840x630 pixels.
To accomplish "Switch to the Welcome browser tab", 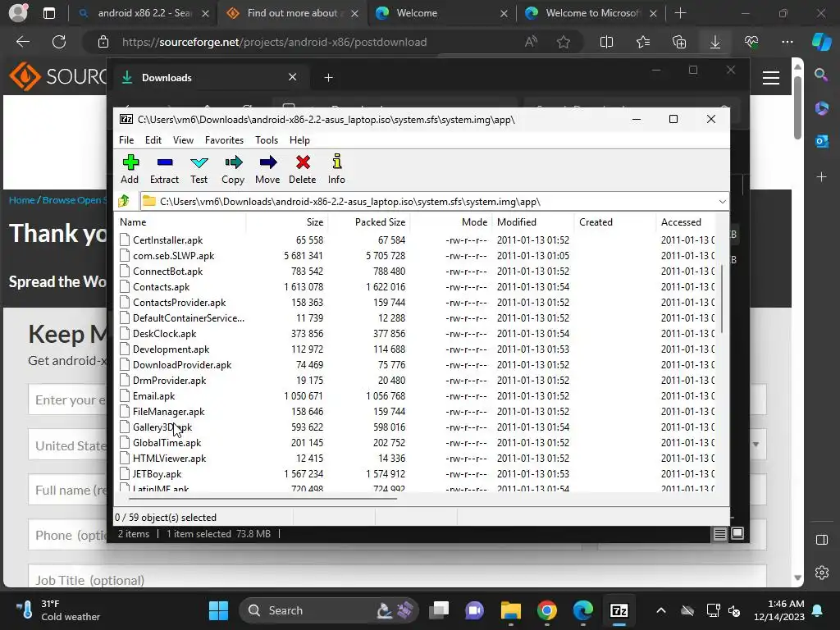I will click(x=442, y=13).
